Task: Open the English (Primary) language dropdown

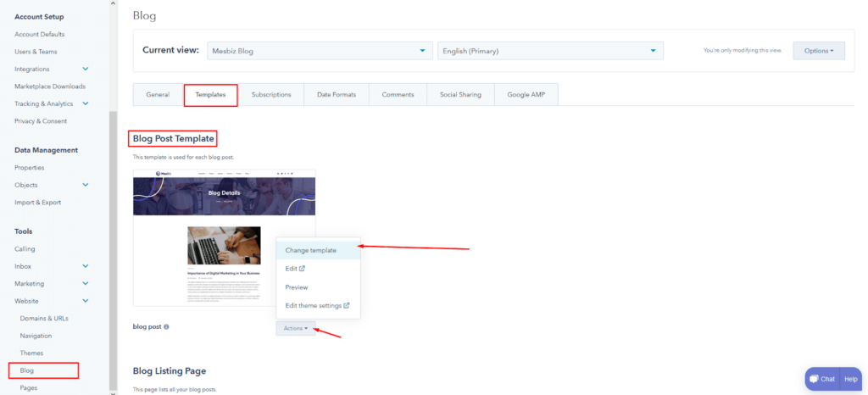Action: coord(550,51)
